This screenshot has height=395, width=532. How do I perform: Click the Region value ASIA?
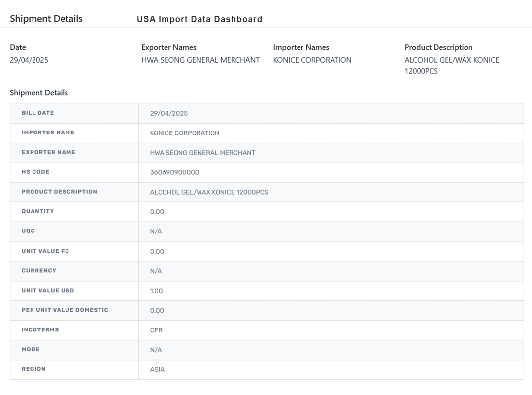tap(157, 369)
